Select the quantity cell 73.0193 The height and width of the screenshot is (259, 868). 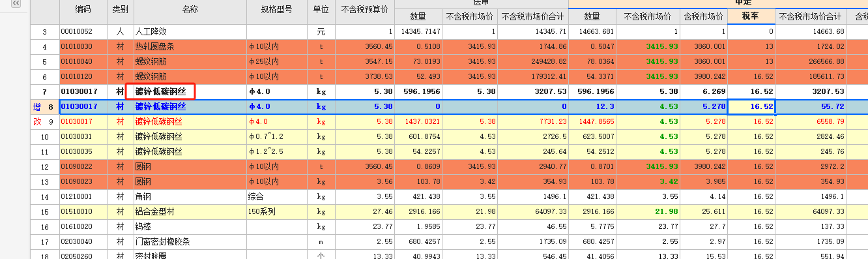[418, 61]
